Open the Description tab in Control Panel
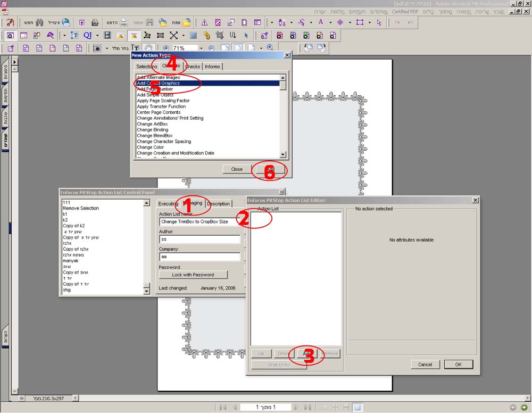The width and height of the screenshot is (532, 413). [x=219, y=204]
